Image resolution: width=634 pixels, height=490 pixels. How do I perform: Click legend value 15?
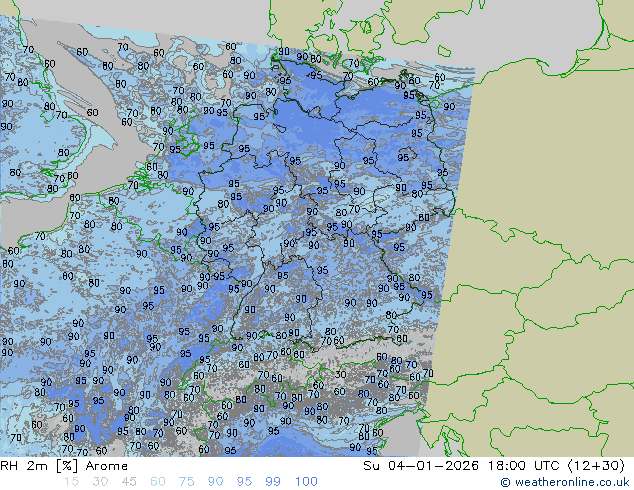pyautogui.click(x=71, y=482)
